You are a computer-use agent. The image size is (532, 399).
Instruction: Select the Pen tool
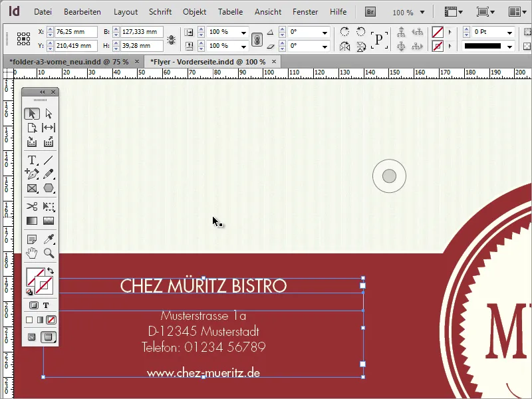pyautogui.click(x=32, y=174)
